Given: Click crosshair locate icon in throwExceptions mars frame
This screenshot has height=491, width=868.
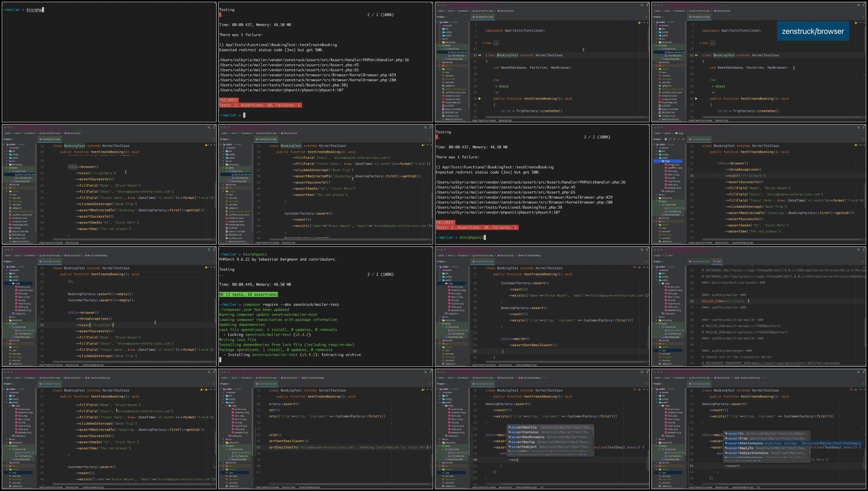Looking at the screenshot, I should point(666,139).
